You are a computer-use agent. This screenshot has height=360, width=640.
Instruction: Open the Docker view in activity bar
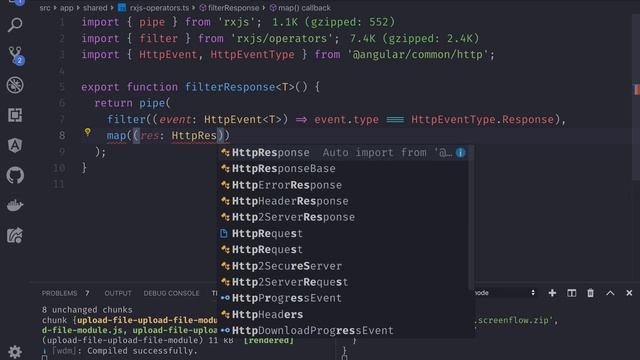[x=15, y=205]
